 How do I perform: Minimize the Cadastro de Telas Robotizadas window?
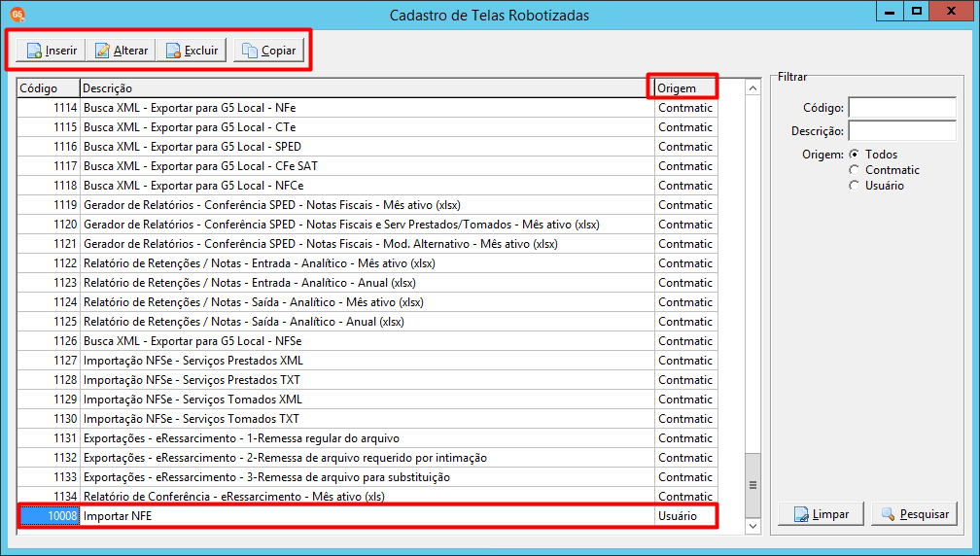pyautogui.click(x=890, y=11)
